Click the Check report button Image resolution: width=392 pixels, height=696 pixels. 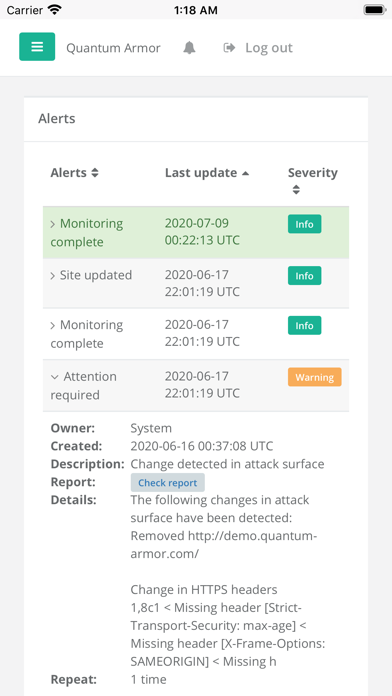click(167, 483)
